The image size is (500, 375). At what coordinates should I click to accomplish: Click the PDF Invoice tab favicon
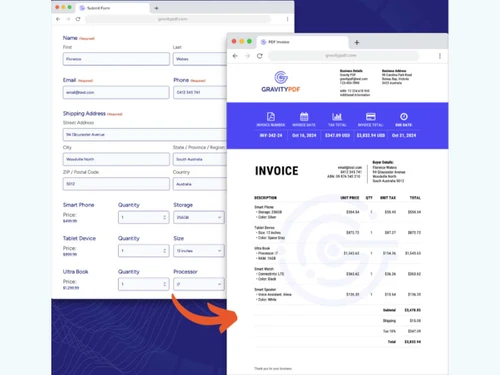click(x=263, y=42)
